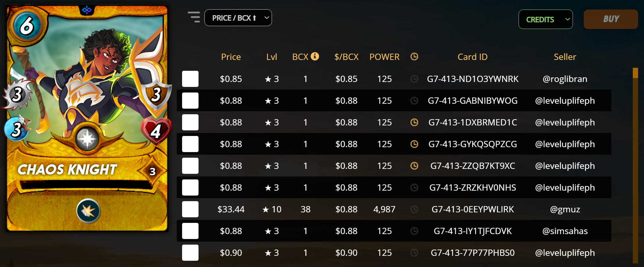This screenshot has width=644, height=267.
Task: Check the box for the $0.85 roglibran listing
Action: 190,79
